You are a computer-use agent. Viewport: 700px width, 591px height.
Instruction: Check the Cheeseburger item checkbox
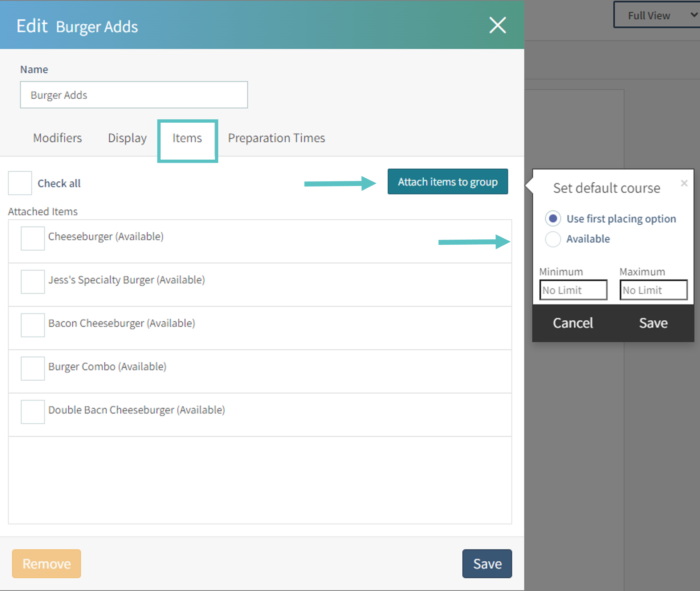[x=33, y=238]
